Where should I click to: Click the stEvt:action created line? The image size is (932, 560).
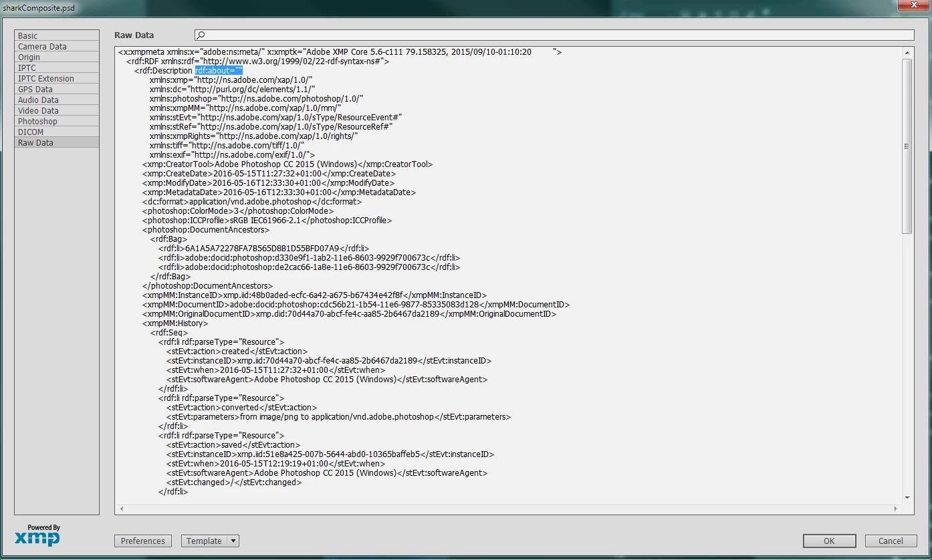click(237, 351)
